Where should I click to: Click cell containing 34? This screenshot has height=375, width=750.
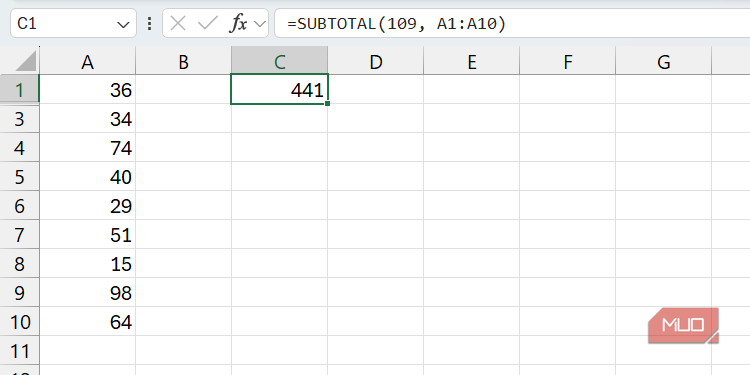[88, 119]
